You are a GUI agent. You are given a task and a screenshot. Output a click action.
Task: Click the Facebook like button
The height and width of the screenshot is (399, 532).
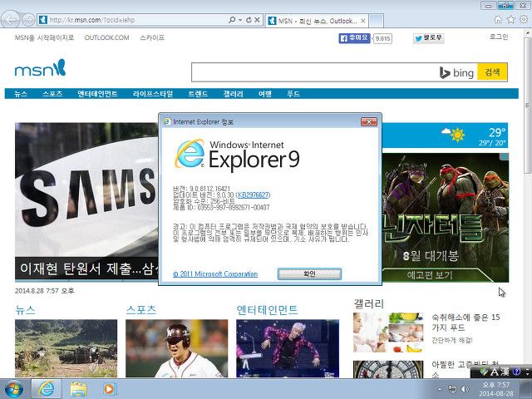(x=354, y=38)
